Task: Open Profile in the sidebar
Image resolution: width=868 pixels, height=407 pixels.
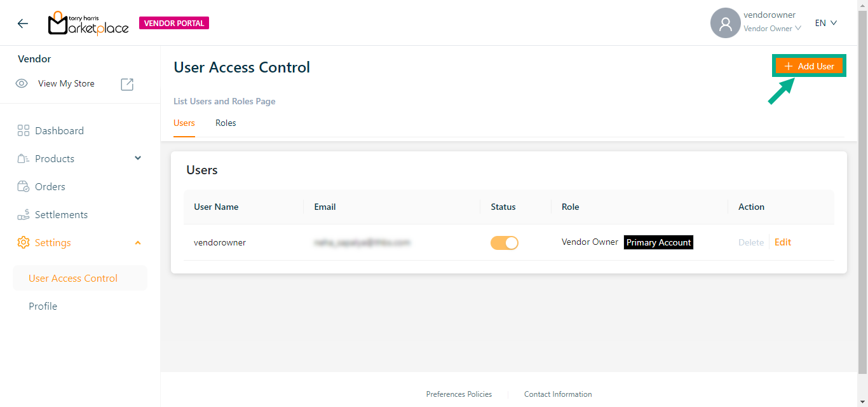Action: point(43,306)
